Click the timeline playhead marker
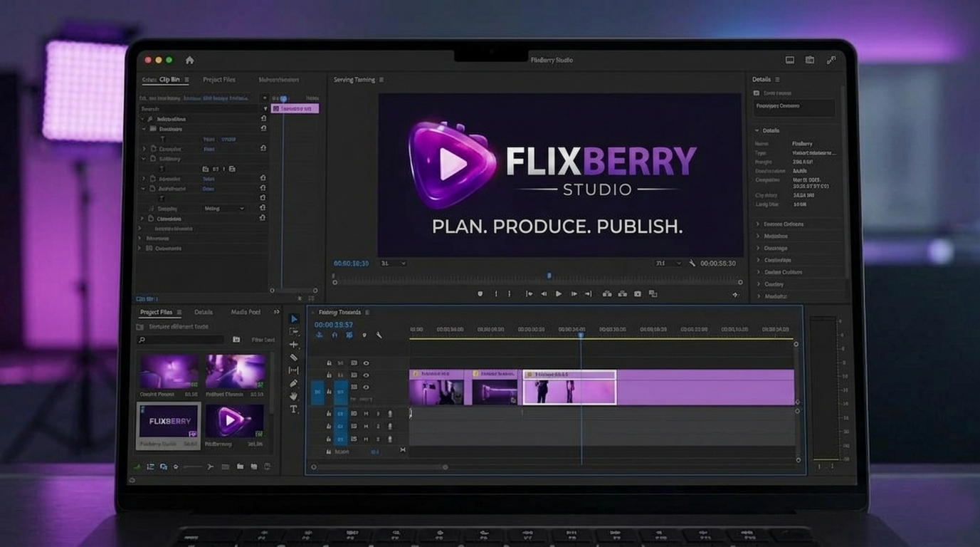Screen dimensions: 980x547 [x=581, y=335]
